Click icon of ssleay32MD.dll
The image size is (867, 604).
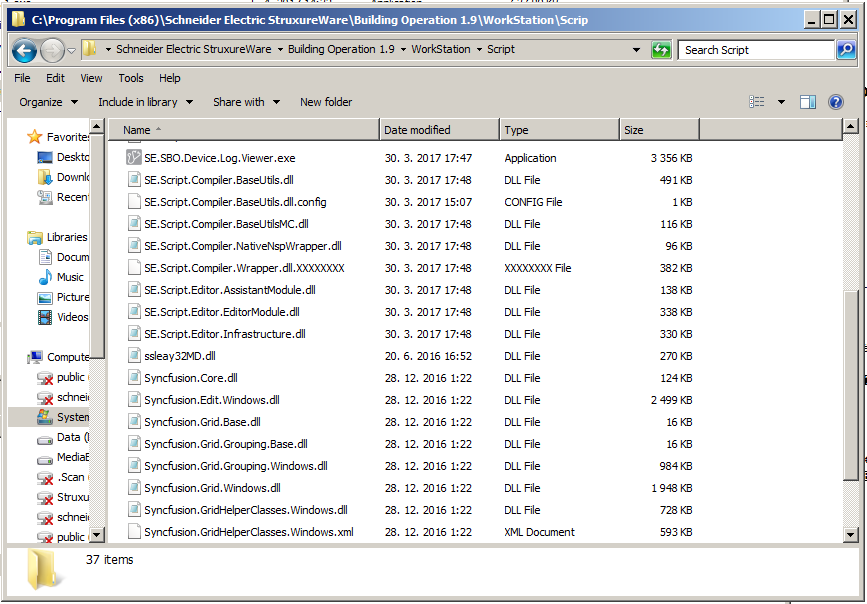coord(133,356)
